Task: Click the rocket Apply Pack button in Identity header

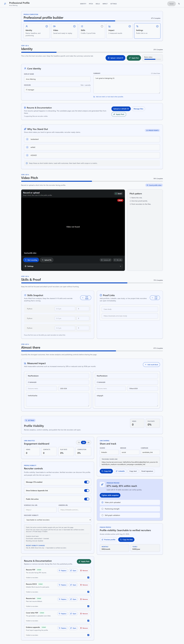Action: point(134,58)
